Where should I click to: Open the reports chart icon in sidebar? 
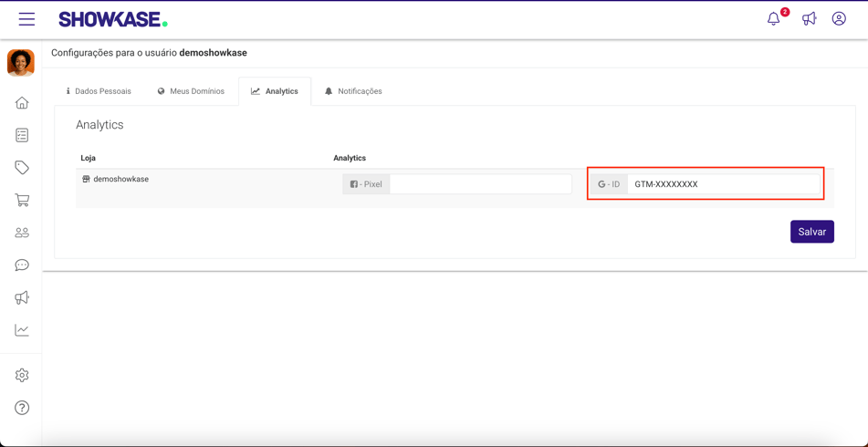click(x=22, y=330)
